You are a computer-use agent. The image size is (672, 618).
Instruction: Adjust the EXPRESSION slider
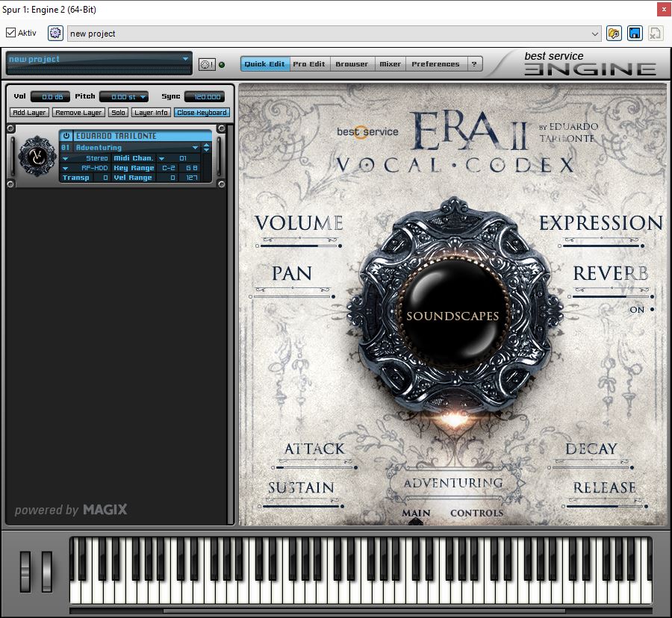point(601,246)
